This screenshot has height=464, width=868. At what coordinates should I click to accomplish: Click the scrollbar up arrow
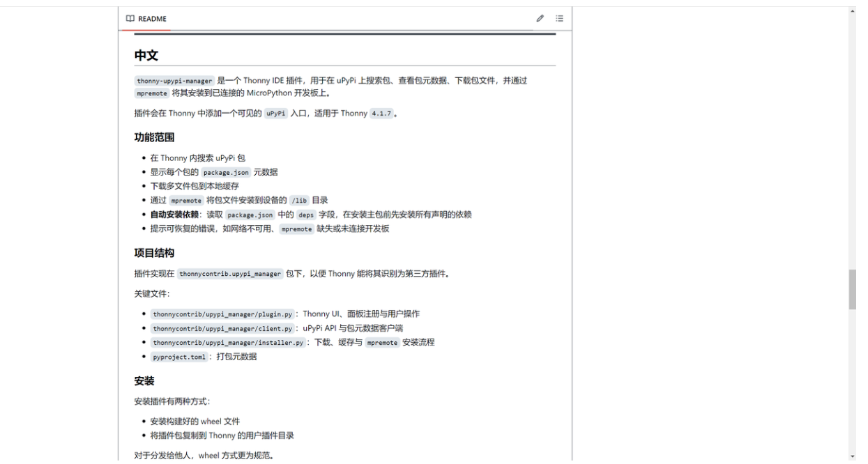[853, 12]
